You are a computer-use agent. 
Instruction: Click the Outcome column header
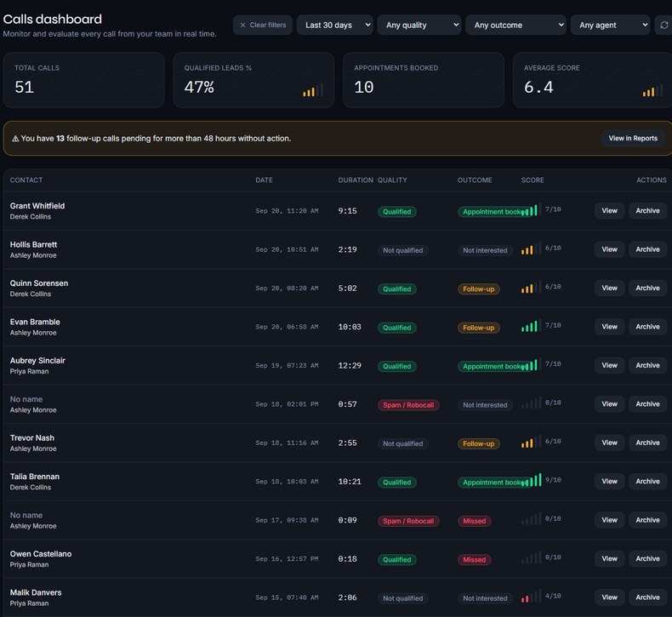point(475,180)
